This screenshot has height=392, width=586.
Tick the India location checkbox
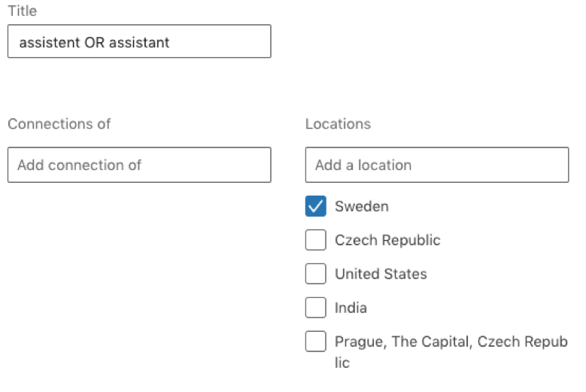(x=315, y=308)
